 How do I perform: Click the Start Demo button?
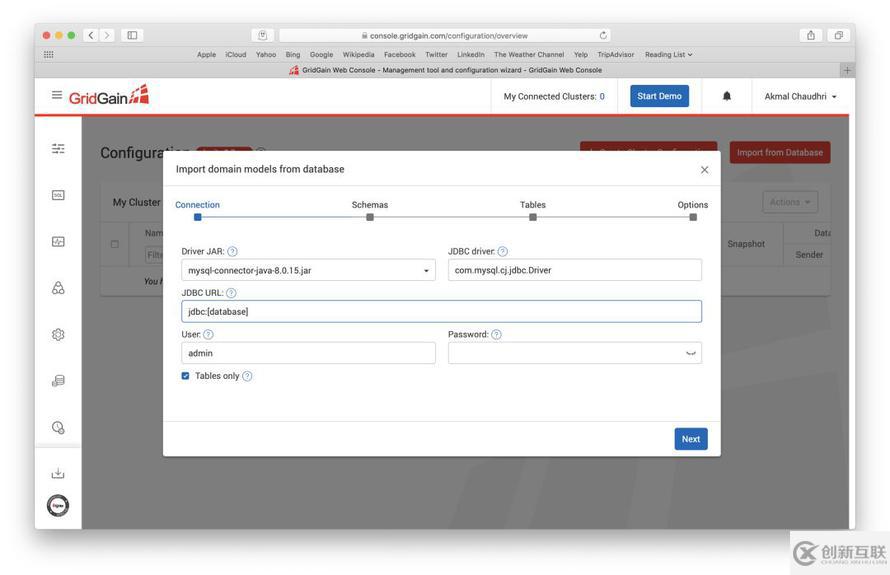coord(659,96)
